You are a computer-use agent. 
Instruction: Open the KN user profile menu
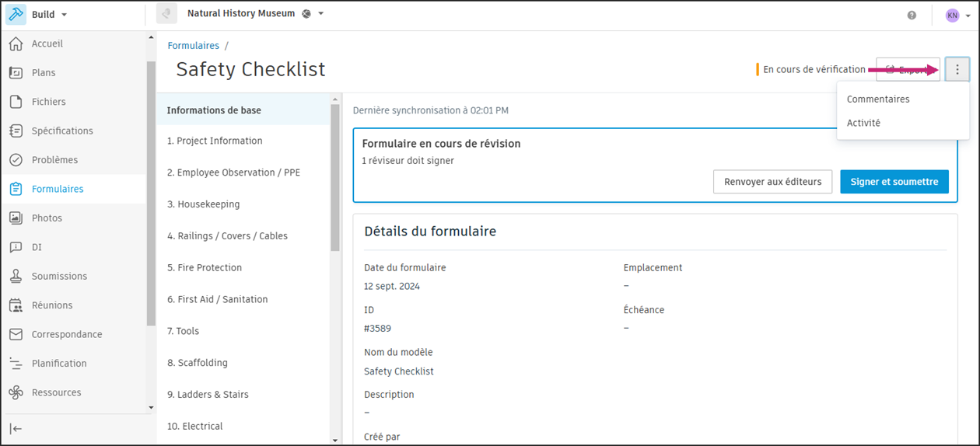point(957,16)
